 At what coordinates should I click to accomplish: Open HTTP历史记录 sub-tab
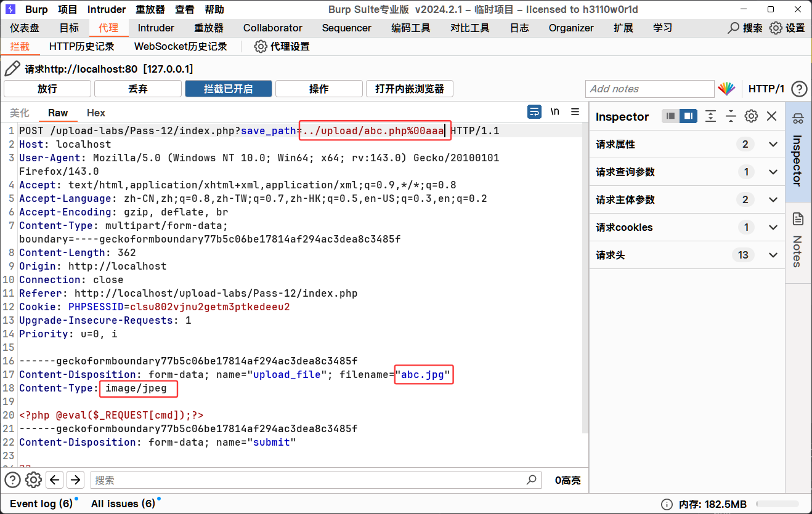click(x=82, y=47)
